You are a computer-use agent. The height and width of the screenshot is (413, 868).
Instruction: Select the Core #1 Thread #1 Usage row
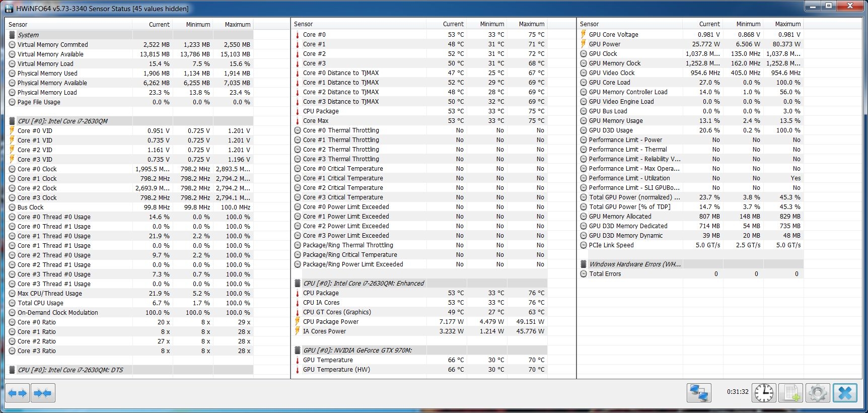130,246
